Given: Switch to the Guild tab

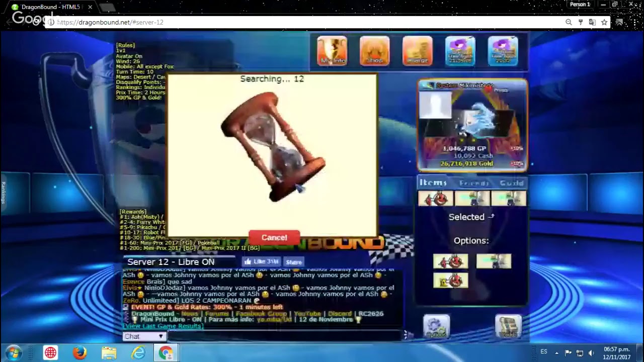Looking at the screenshot, I should coord(512,184).
